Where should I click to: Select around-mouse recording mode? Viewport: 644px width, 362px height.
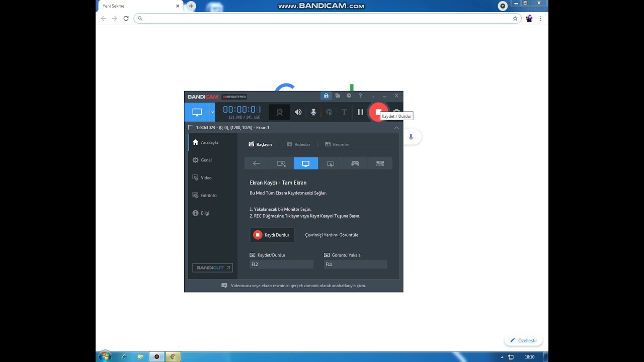coord(331,163)
